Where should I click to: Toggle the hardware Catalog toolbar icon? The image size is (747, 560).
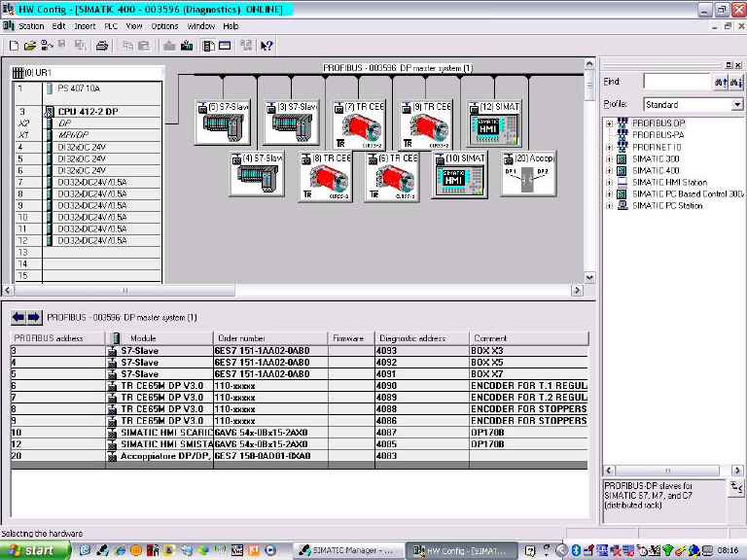(208, 46)
